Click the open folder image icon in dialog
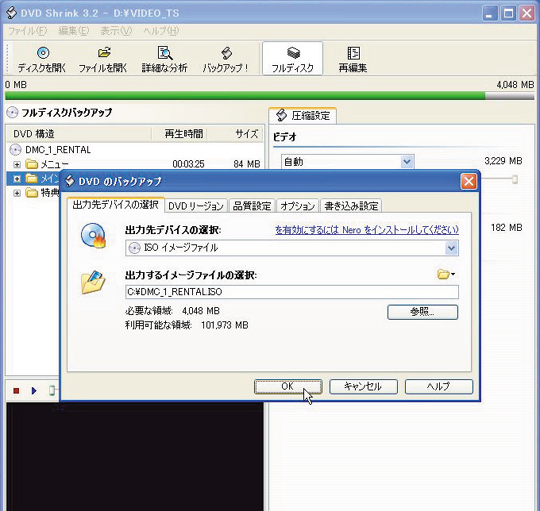This screenshot has width=540, height=511. pyautogui.click(x=93, y=282)
